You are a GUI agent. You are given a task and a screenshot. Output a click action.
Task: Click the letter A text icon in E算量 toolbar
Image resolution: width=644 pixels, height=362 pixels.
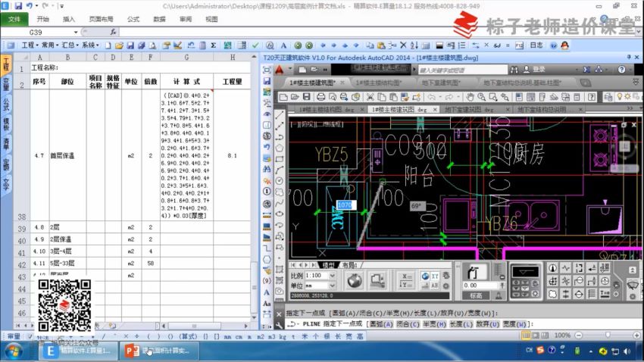(x=283, y=45)
